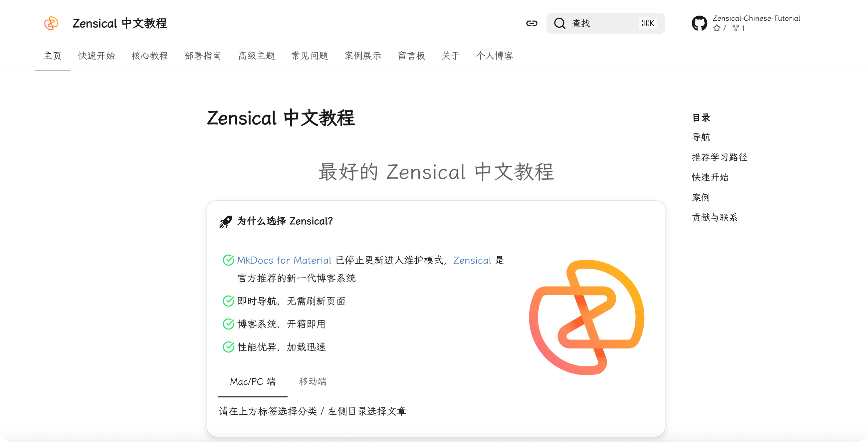Jump to 推荐学习路径 in table of contents
This screenshot has height=442, width=868.
(x=720, y=157)
